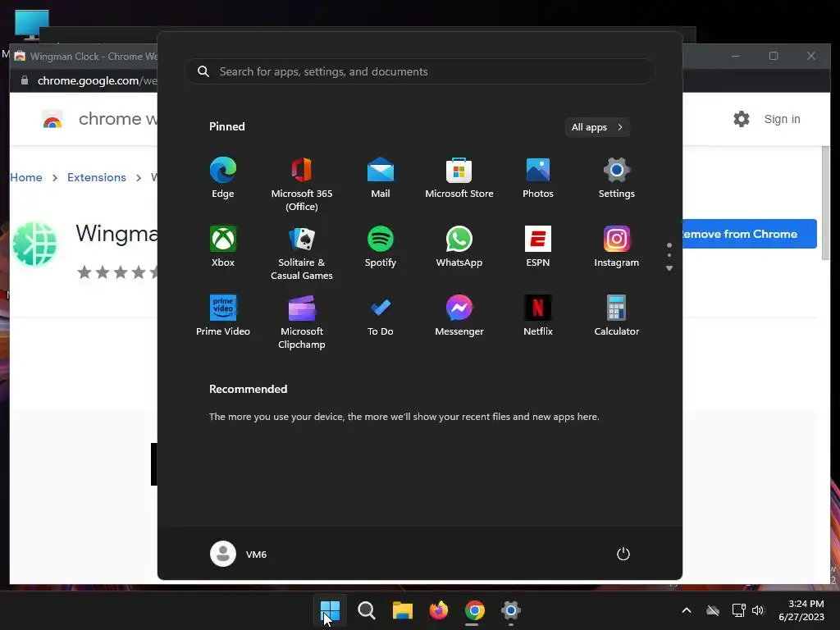Viewport: 840px width, 630px height.
Task: Open the Instagram app
Action: click(x=617, y=247)
